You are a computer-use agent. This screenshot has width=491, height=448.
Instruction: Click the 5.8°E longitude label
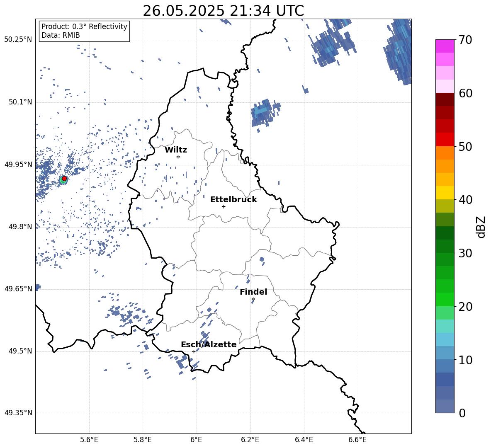point(143,440)
